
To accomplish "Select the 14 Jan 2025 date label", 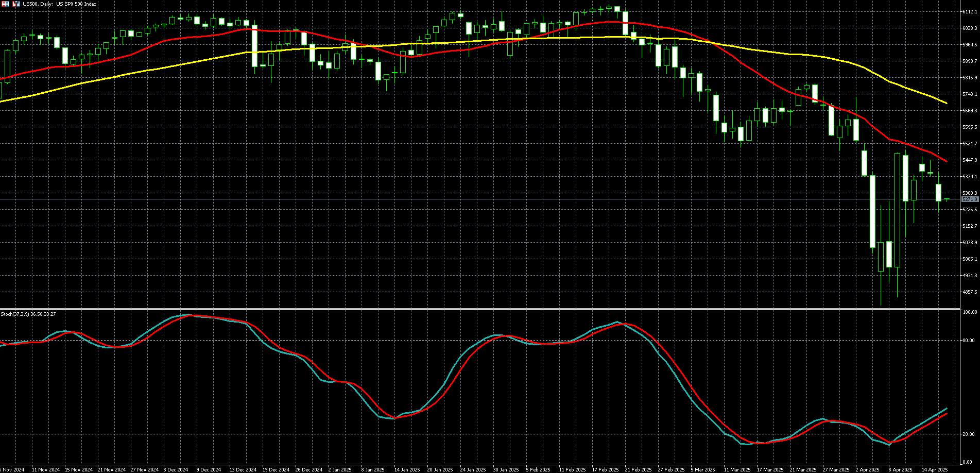I will 407,469.
